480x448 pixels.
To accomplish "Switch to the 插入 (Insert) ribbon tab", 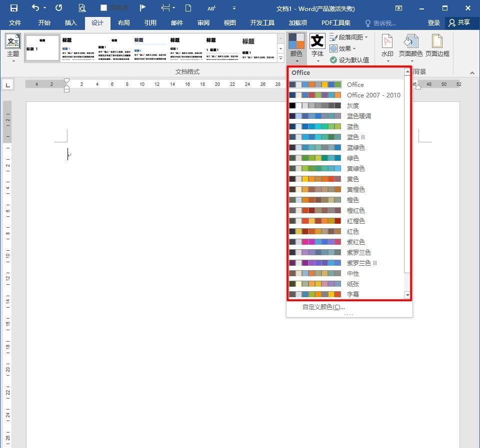I will (70, 22).
